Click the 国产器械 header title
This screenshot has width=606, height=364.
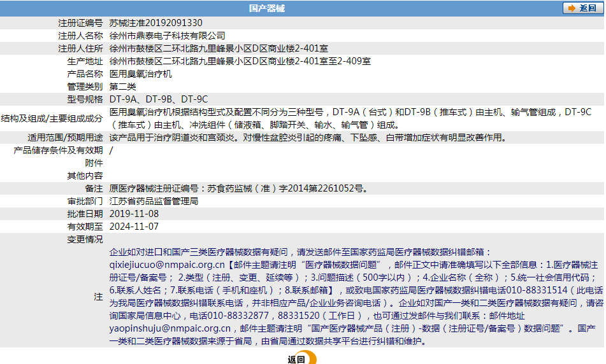click(x=266, y=8)
